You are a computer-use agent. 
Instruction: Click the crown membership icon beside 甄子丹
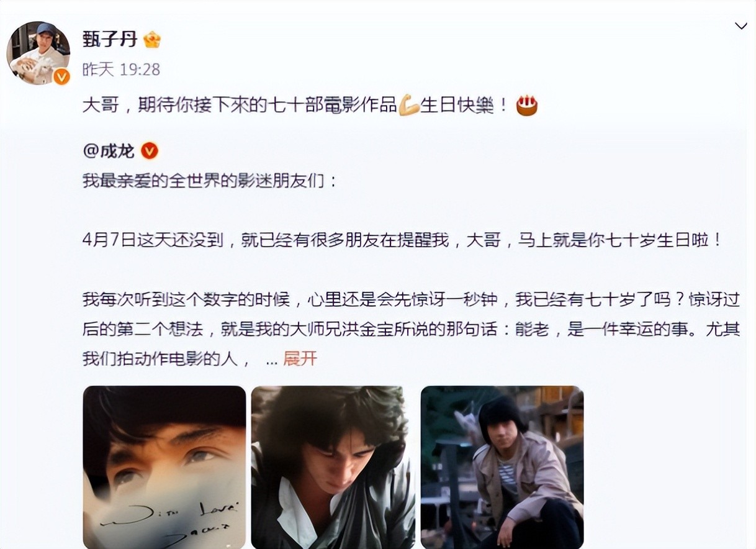pos(152,40)
